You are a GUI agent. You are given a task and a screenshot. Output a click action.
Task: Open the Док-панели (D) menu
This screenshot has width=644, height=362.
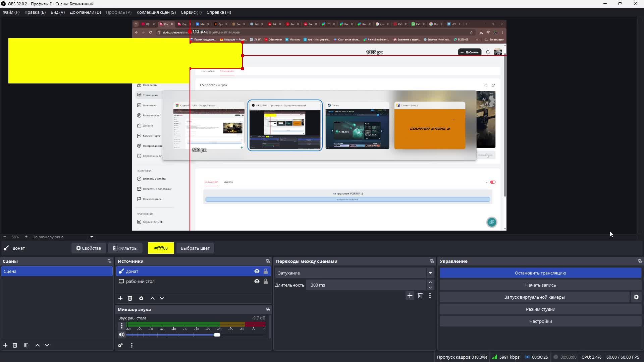pyautogui.click(x=85, y=12)
